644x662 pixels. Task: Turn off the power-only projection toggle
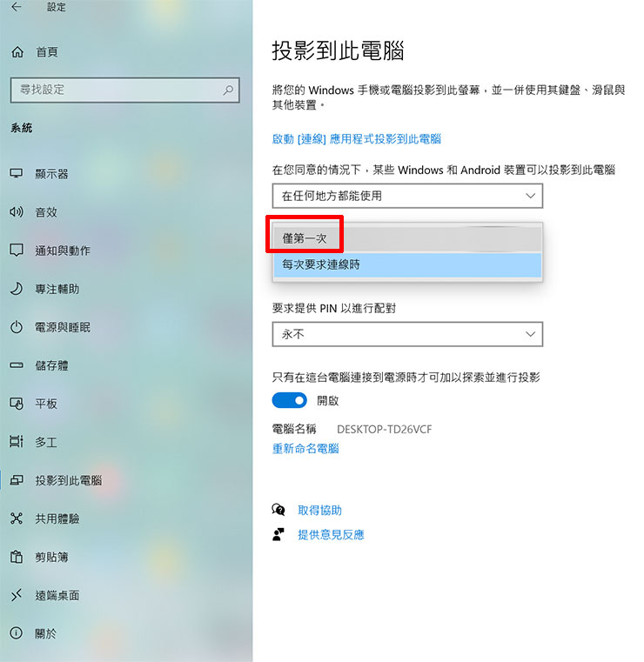point(289,400)
